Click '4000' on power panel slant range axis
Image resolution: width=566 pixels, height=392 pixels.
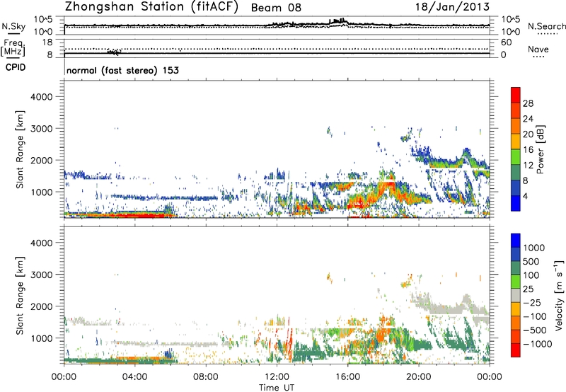point(41,97)
